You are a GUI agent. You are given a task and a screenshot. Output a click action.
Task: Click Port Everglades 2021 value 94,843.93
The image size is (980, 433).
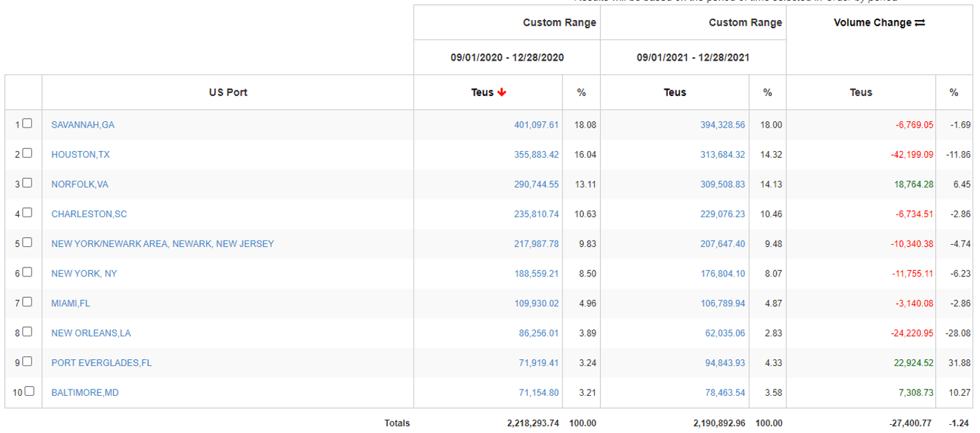coord(725,363)
